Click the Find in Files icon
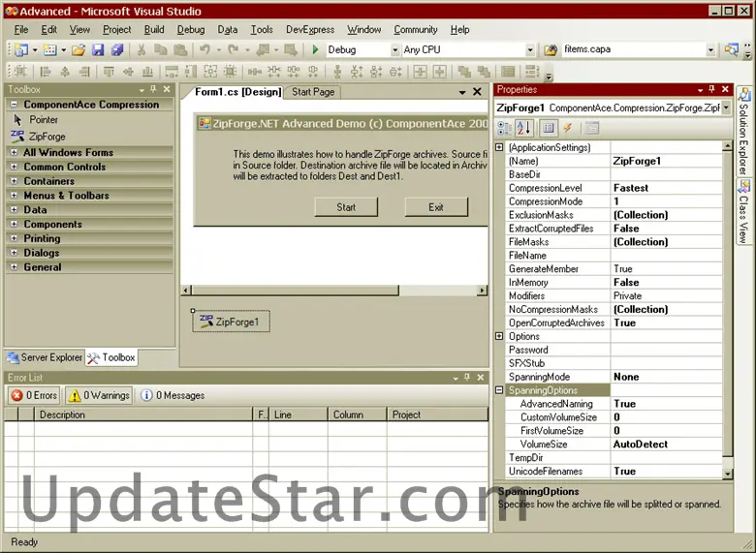The height and width of the screenshot is (553, 756). tap(551, 49)
